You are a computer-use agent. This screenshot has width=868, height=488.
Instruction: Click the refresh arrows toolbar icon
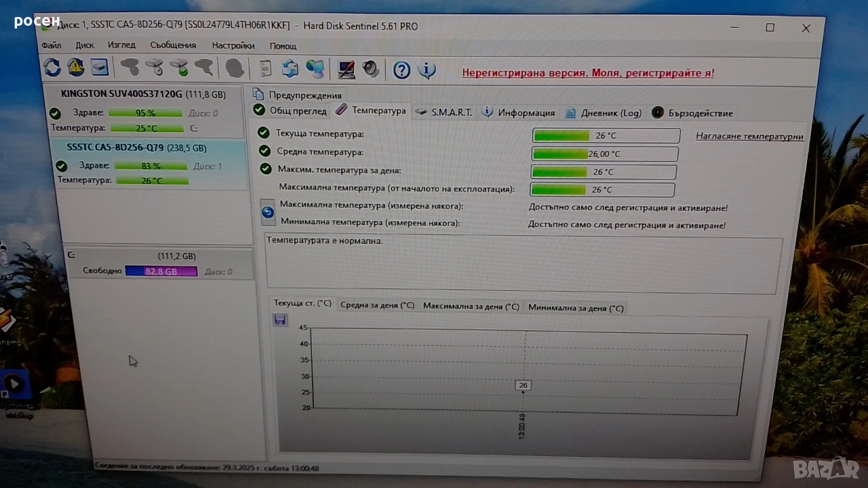click(52, 67)
